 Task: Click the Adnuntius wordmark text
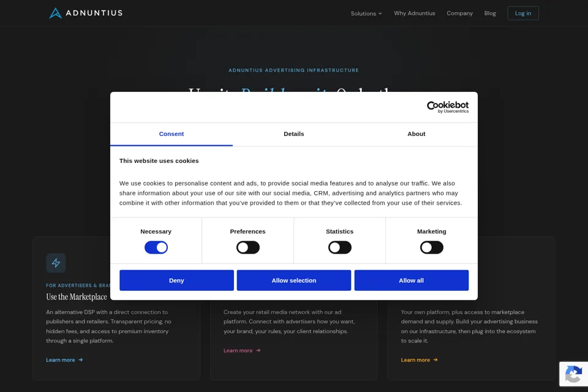click(94, 13)
